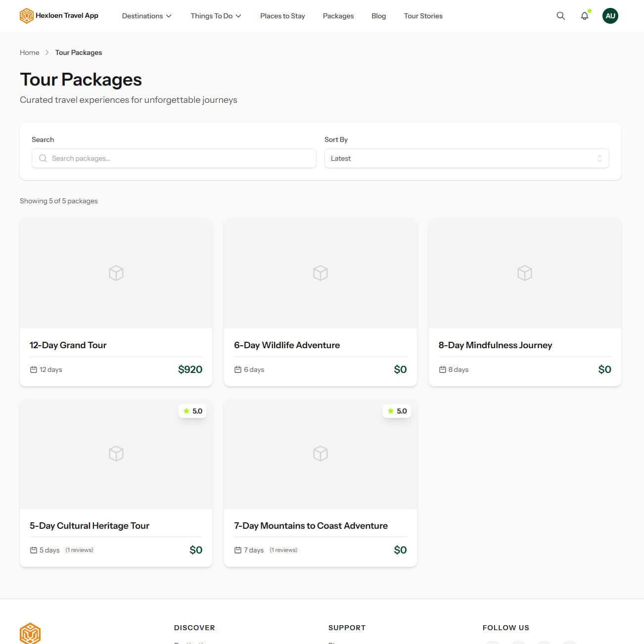
Task: Switch to the Packages nav item
Action: 338,15
